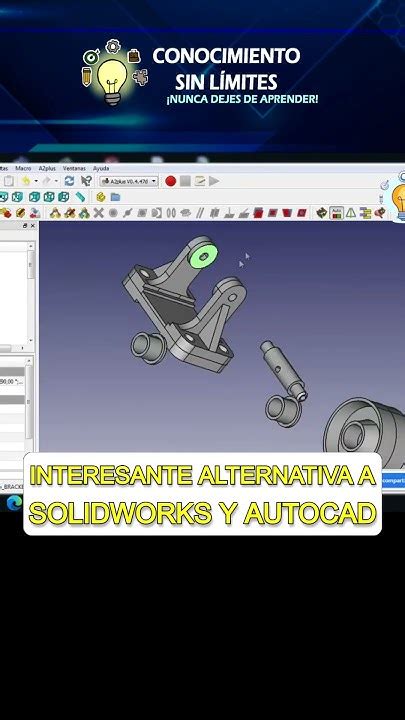Float the side panel using undock button
405x720 pixels.
(25, 226)
